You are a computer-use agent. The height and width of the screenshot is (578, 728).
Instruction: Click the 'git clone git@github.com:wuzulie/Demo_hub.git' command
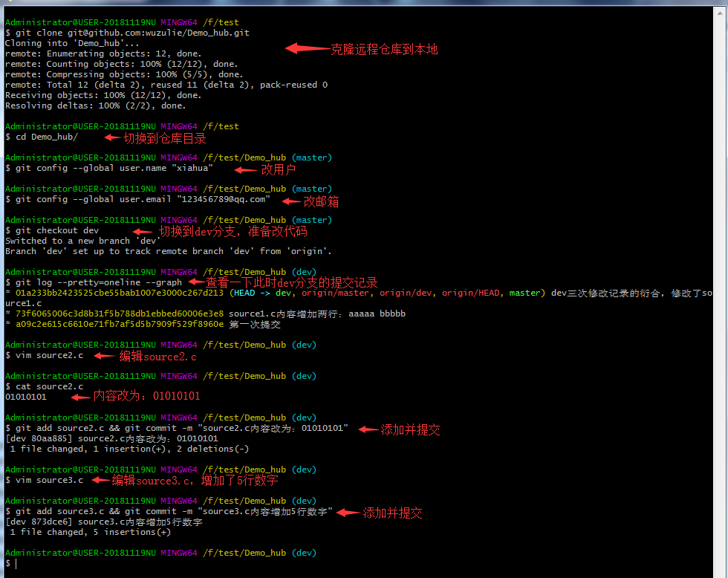point(132,33)
